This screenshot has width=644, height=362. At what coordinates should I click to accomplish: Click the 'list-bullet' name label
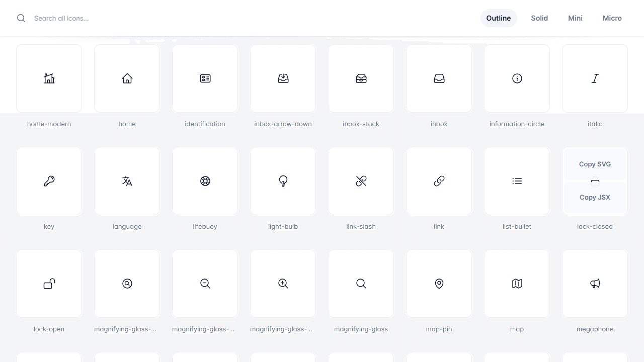(517, 227)
